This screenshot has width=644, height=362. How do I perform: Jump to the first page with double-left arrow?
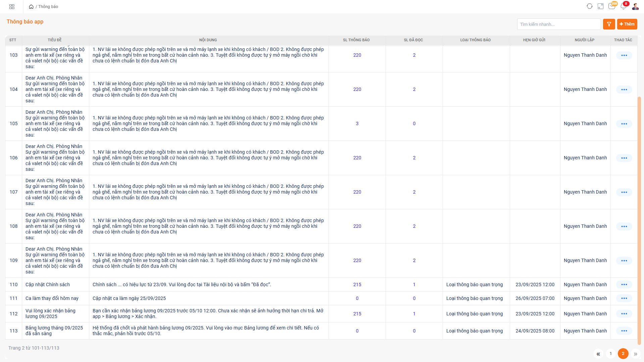[598, 354]
